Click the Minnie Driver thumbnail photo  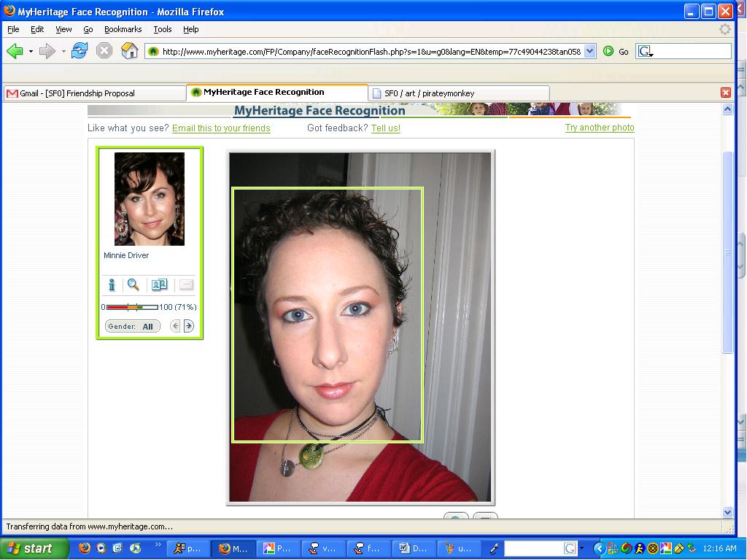point(150,199)
